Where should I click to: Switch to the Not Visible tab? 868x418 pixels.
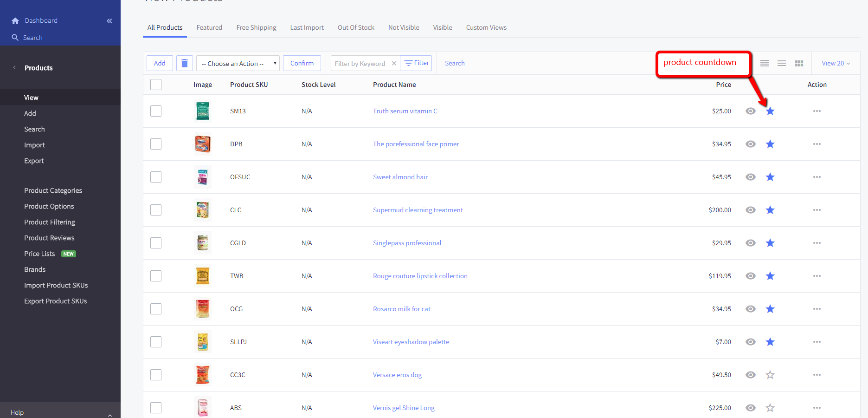point(404,27)
